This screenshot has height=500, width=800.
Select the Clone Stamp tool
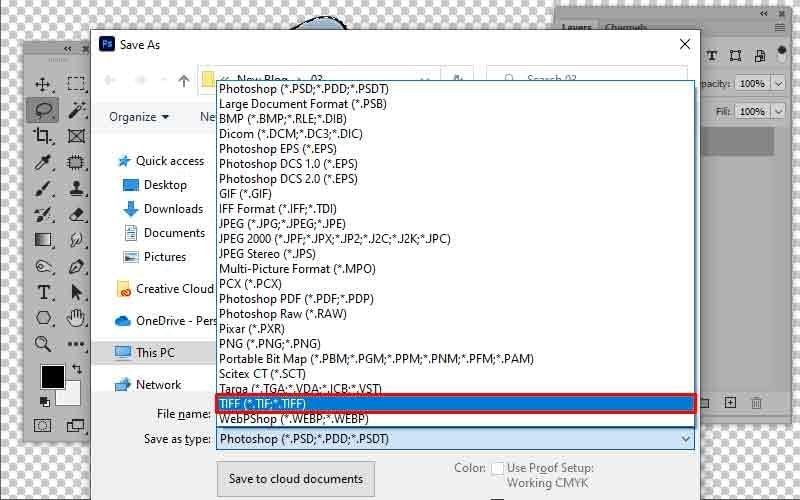click(76, 188)
